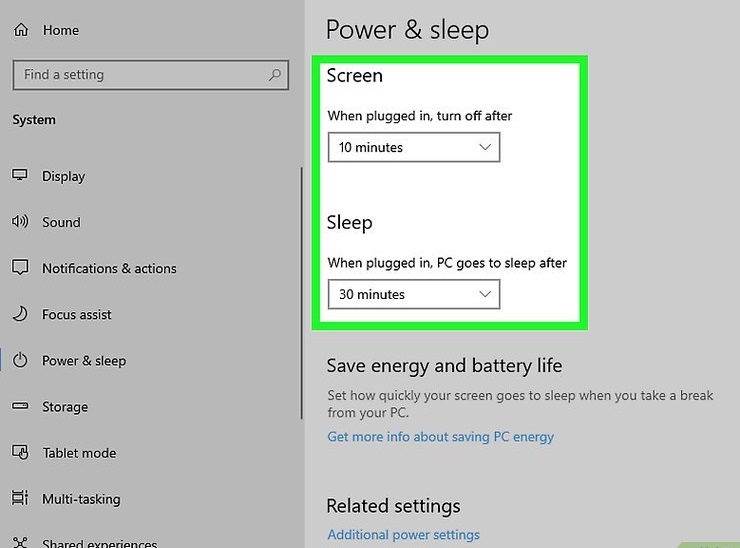Expand the 10 minutes dropdown chevron

point(485,147)
